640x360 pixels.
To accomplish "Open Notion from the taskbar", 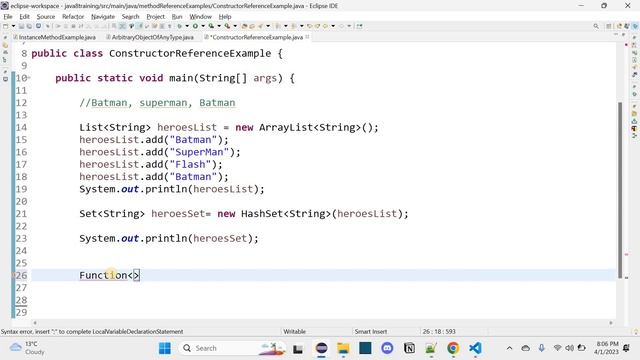I will click(409, 348).
